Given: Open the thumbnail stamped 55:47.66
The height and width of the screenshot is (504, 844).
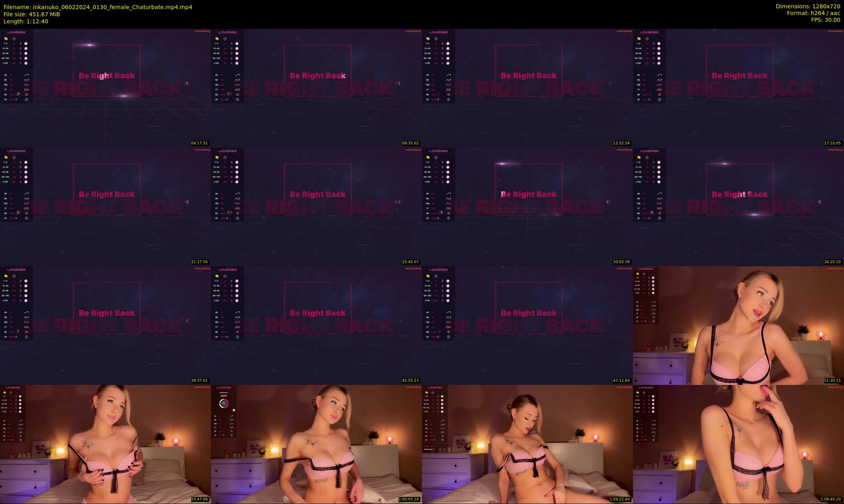Looking at the screenshot, I should 105,444.
